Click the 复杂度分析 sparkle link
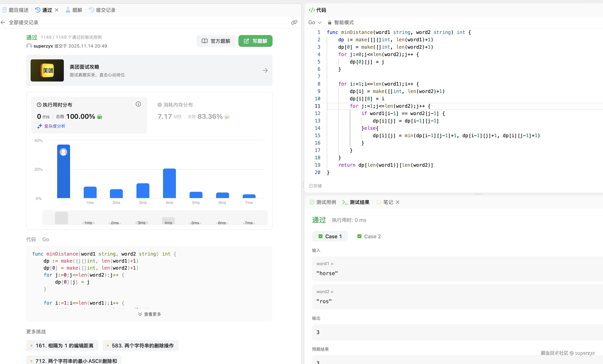 point(51,126)
